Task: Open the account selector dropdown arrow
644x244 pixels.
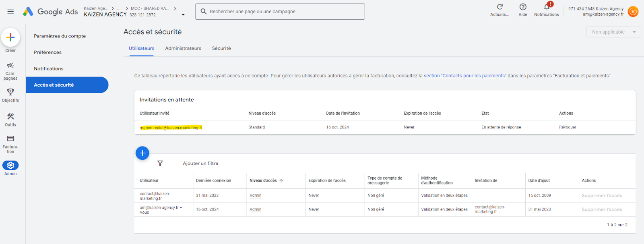Action: coord(183,15)
